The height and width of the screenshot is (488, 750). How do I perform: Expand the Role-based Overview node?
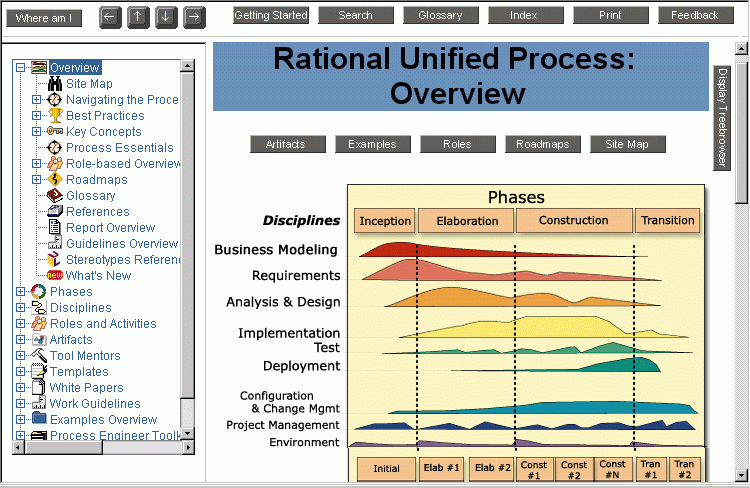(x=36, y=164)
